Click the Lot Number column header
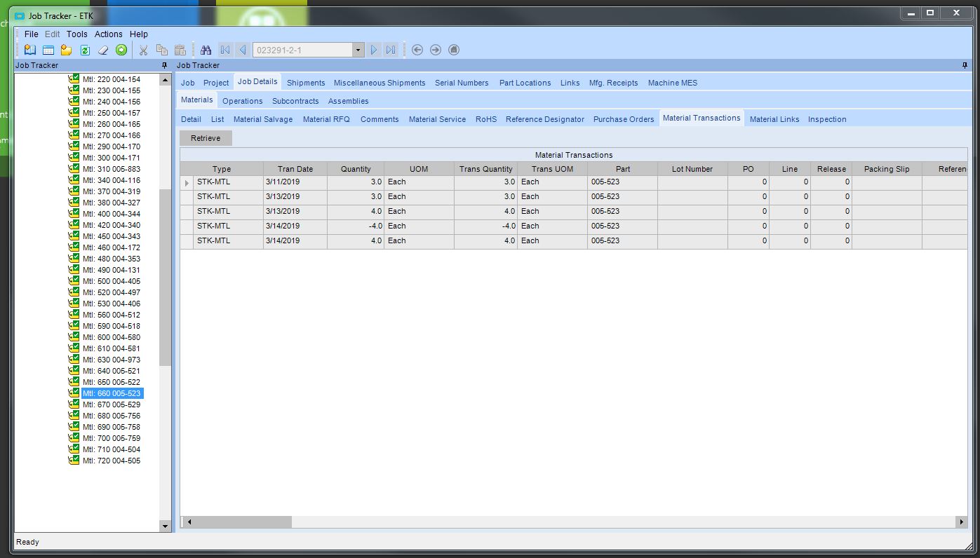 pyautogui.click(x=692, y=169)
